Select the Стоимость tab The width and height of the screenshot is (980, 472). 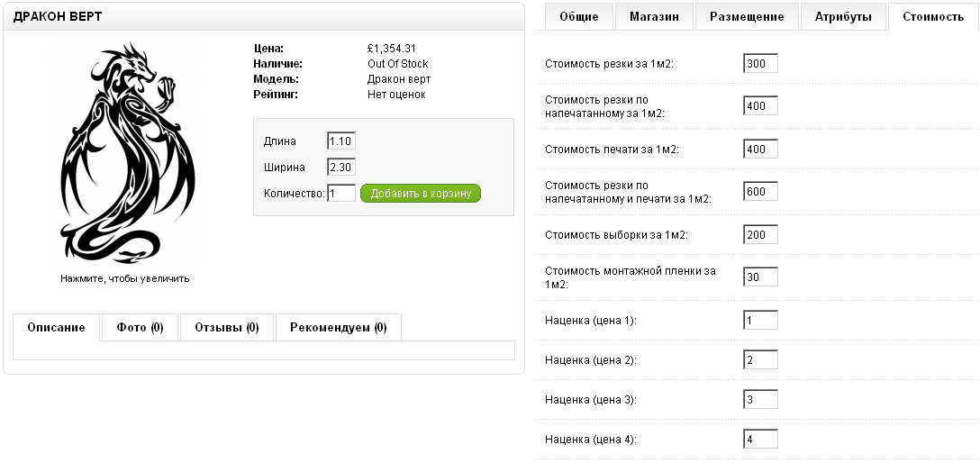[x=933, y=17]
